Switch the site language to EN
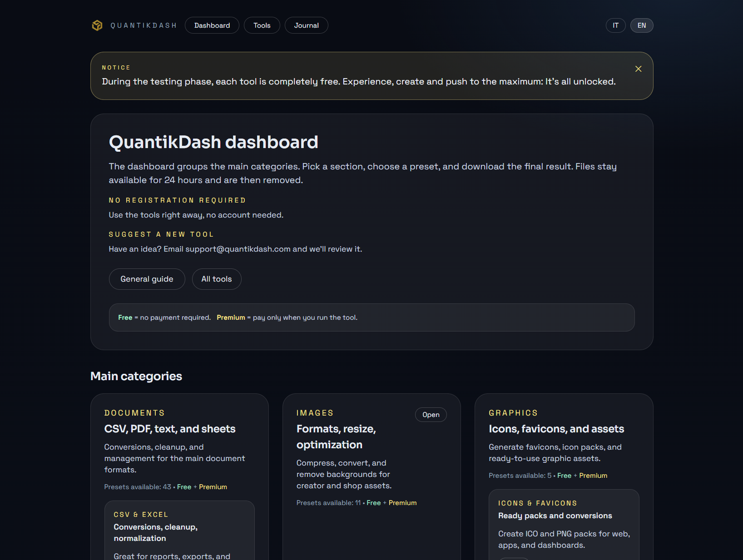Image resolution: width=743 pixels, height=560 pixels. [x=641, y=25]
